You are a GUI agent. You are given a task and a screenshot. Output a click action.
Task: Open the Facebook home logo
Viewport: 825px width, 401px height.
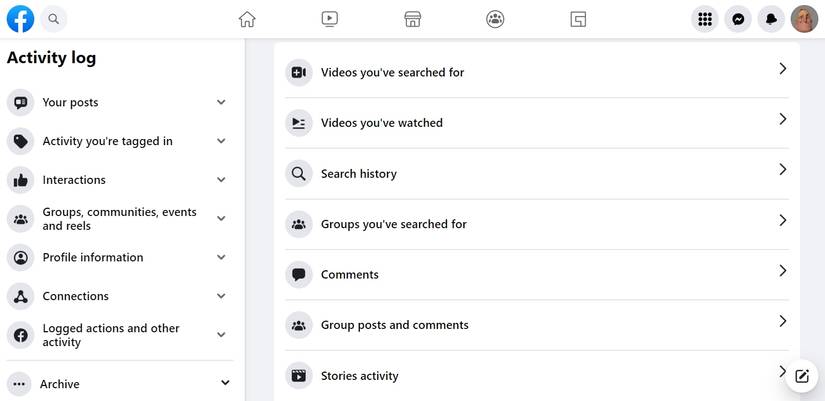(x=21, y=19)
